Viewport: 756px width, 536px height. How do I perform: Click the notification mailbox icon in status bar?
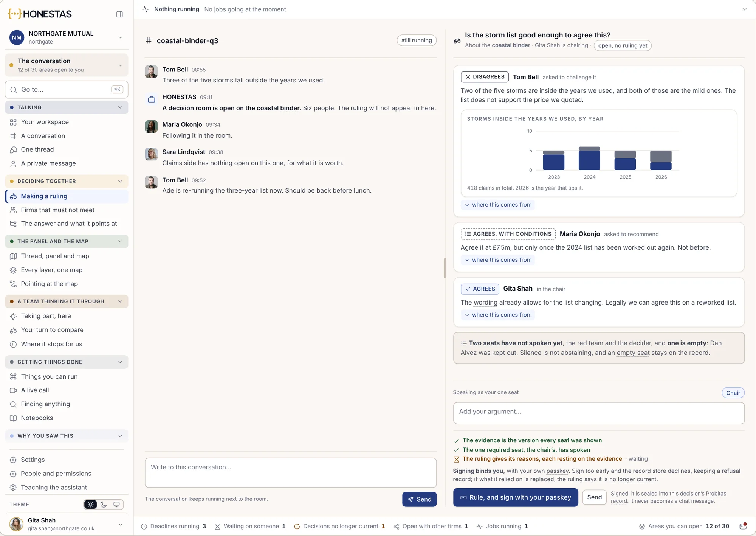743,526
